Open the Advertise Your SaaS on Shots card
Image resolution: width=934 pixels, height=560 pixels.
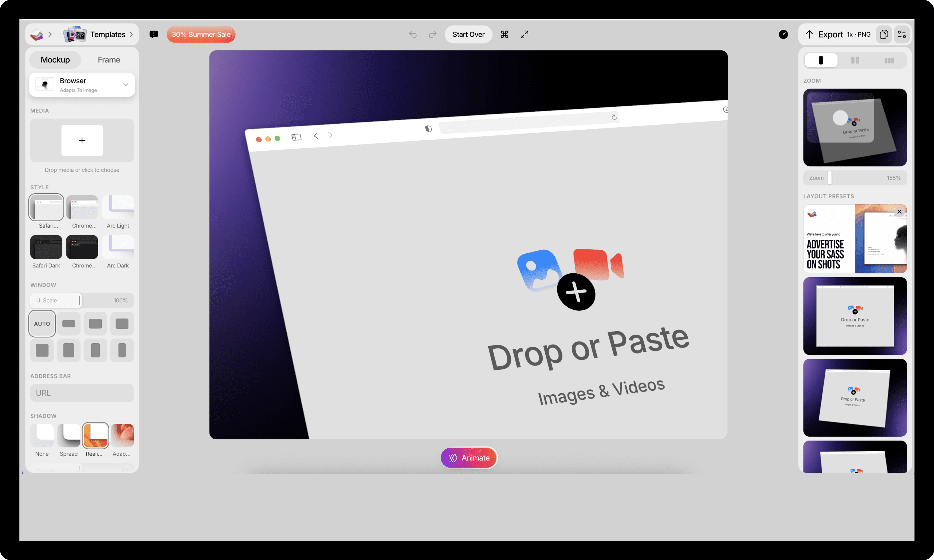[x=855, y=239]
